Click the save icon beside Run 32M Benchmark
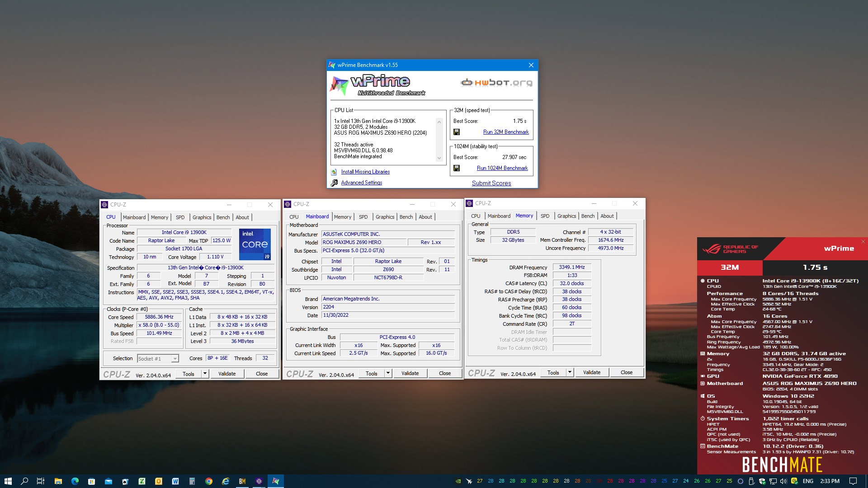868x488 pixels. (x=457, y=132)
